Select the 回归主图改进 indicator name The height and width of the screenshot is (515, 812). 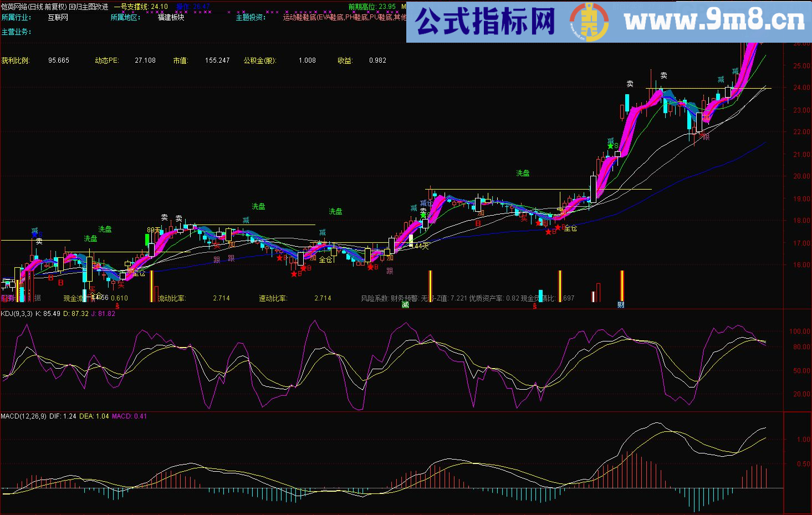click(89, 7)
